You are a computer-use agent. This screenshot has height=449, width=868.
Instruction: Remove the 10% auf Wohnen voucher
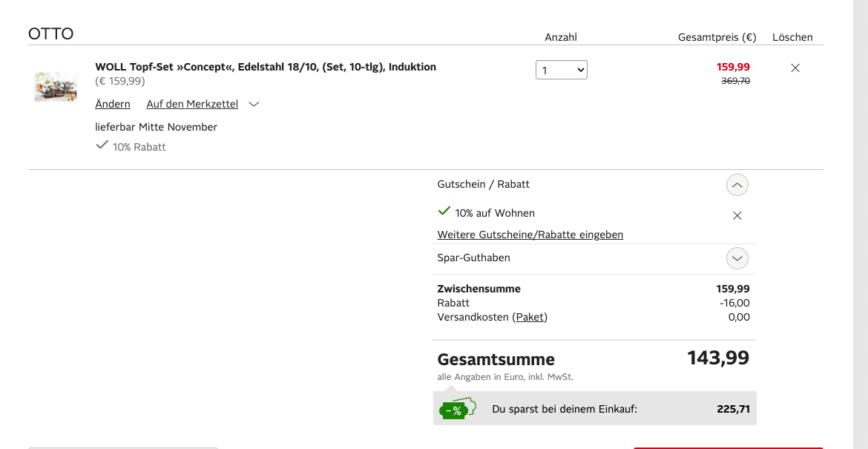click(x=737, y=215)
